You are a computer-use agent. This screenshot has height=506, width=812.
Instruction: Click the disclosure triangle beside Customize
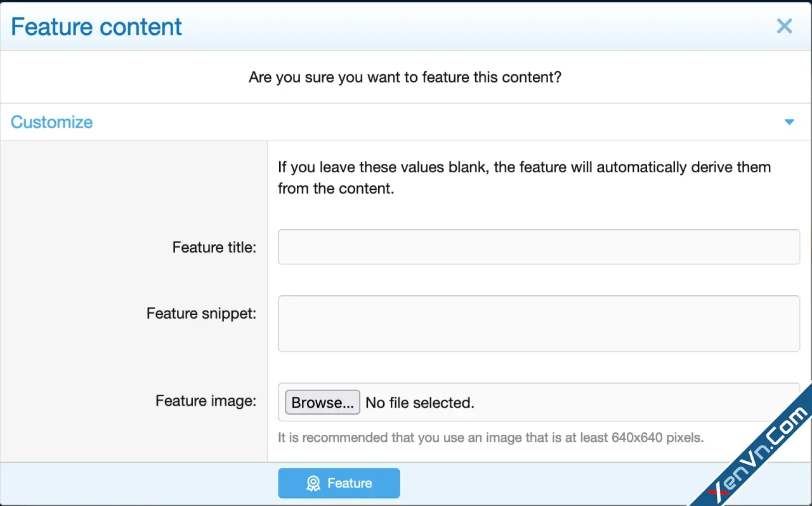789,122
